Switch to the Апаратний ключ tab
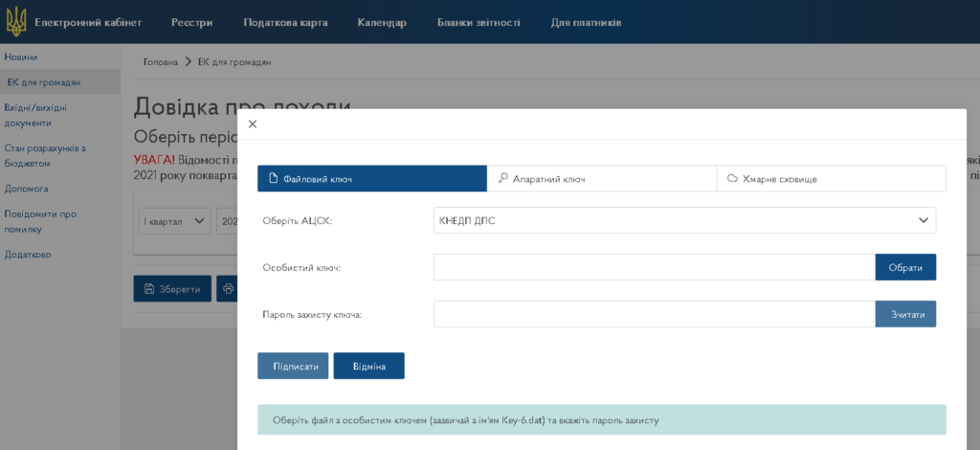Screen dimensions: 980x450 [601, 179]
